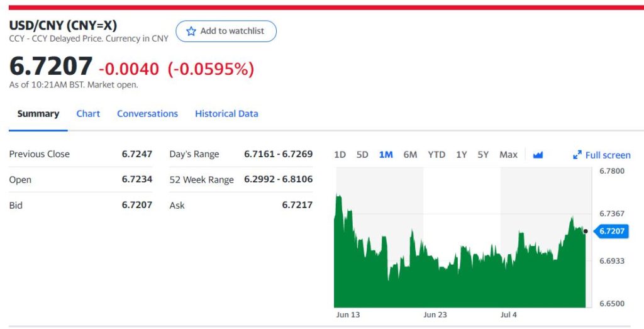644x329 pixels.
Task: Open the Summary tab
Action: coord(38,114)
